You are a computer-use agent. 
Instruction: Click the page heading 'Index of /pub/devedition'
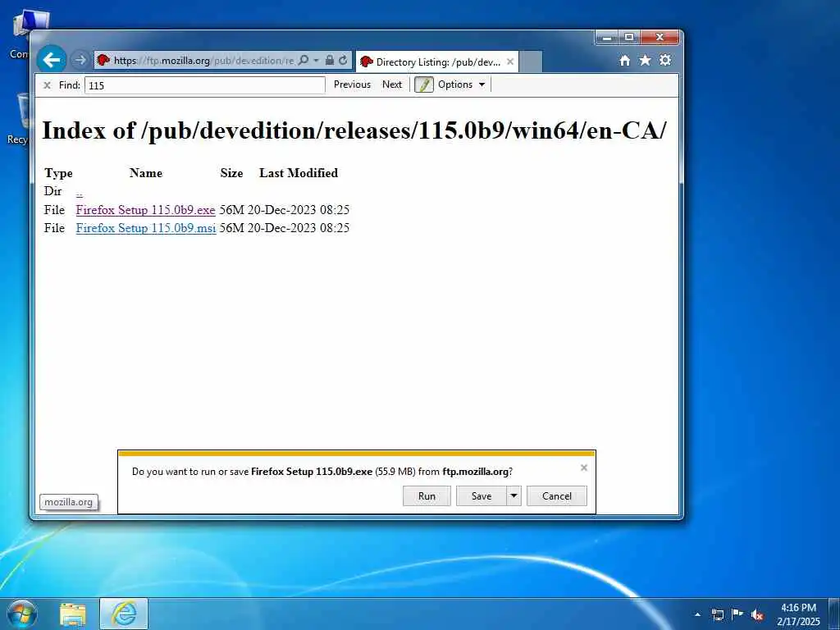(x=354, y=130)
